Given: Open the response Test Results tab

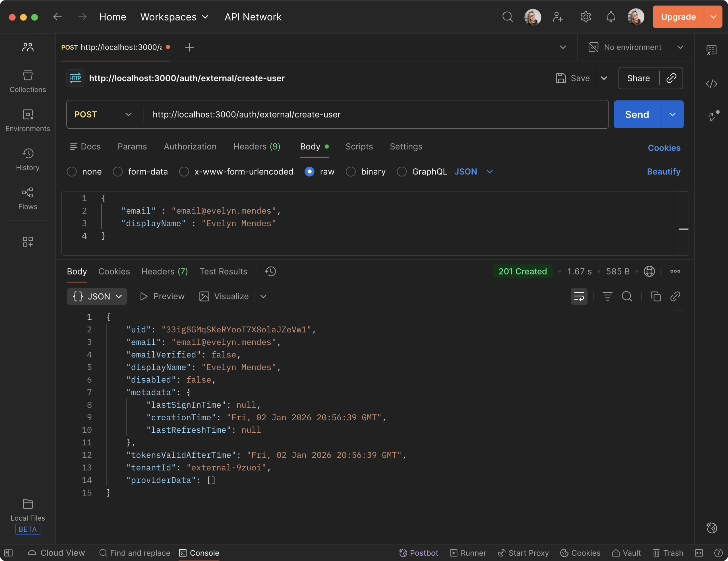Looking at the screenshot, I should pos(223,271).
